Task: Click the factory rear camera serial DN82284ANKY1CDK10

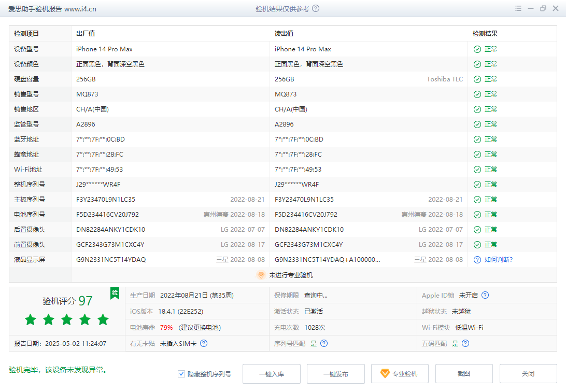Action: point(111,230)
